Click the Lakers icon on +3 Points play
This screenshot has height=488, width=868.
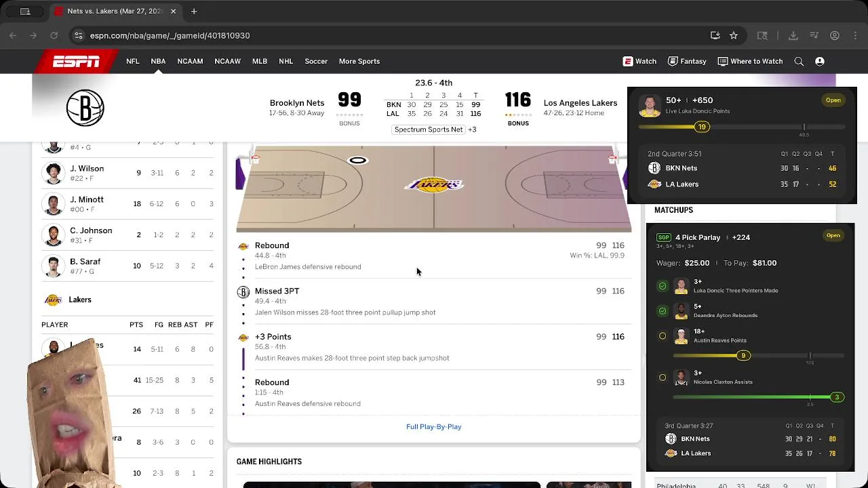pyautogui.click(x=243, y=338)
